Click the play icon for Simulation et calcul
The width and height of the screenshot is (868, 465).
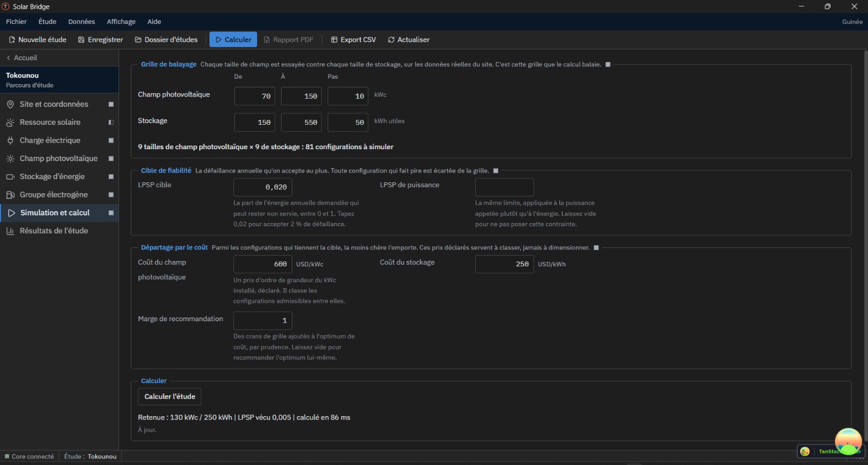[x=11, y=213]
